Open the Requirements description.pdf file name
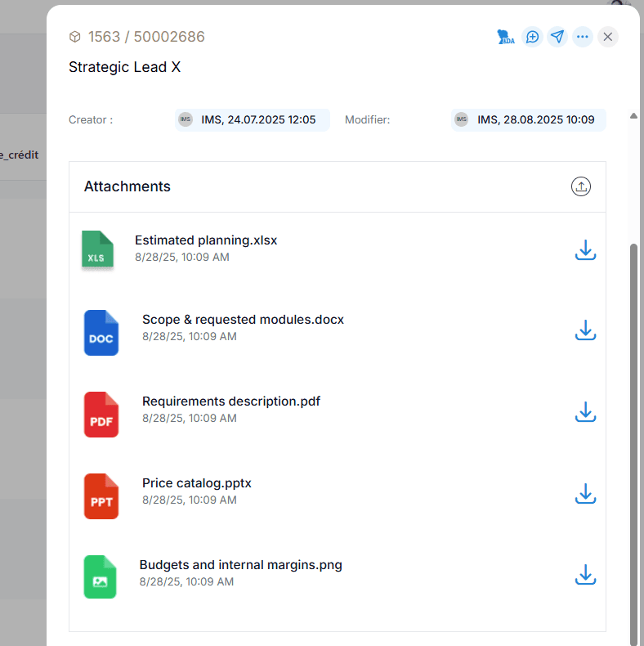 231,402
